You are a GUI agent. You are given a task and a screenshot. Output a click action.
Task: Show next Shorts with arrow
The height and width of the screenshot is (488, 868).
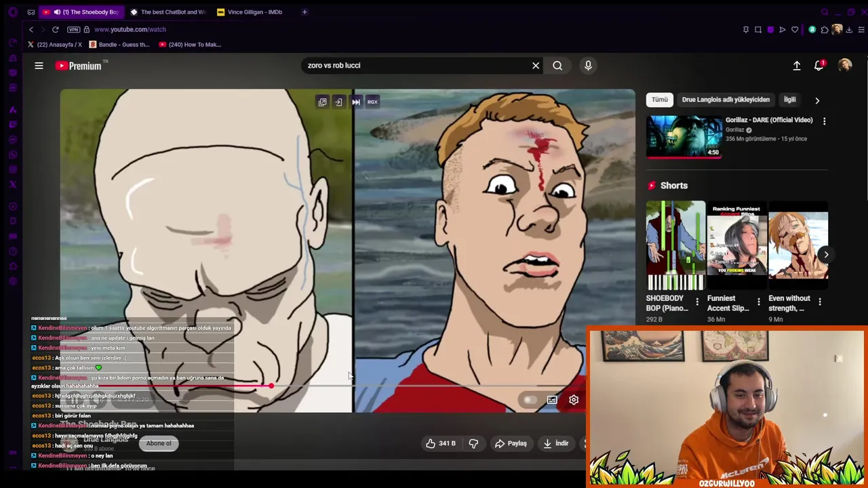826,255
